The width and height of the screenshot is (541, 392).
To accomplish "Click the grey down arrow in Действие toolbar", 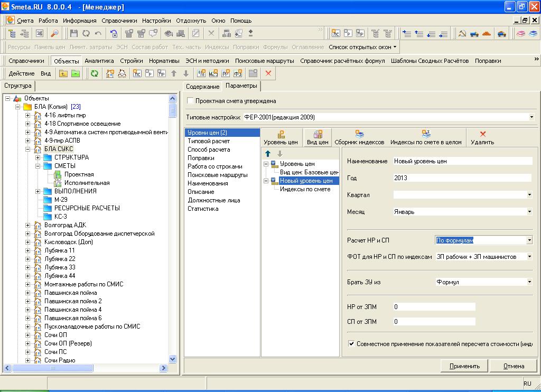I will point(186,73).
